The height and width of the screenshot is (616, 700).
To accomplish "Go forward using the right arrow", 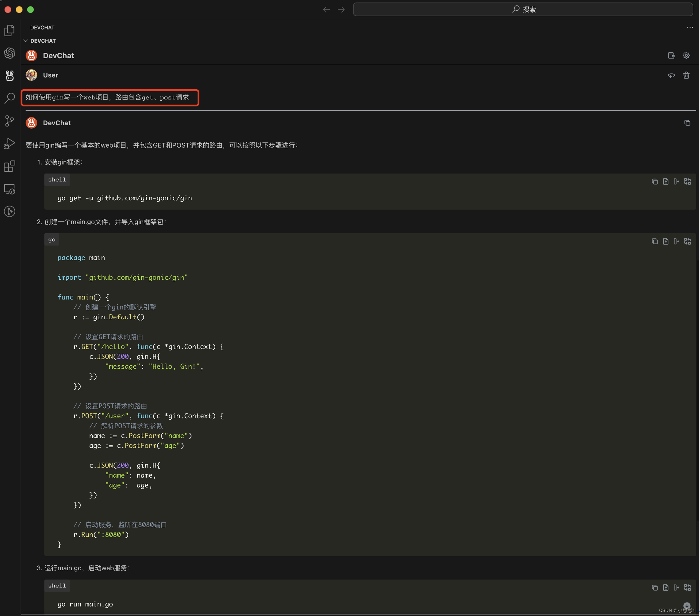I will (x=341, y=9).
